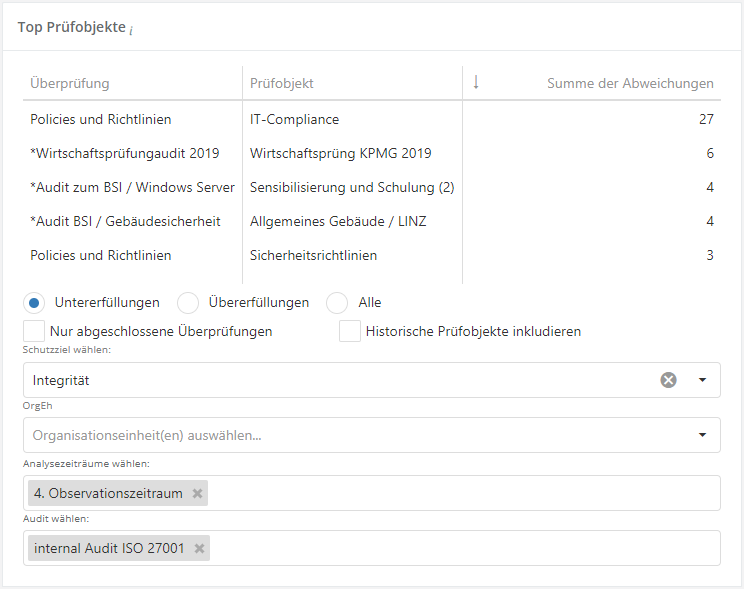Sort by Summe der Abweichungen header text
The image size is (744, 589).
pyautogui.click(x=630, y=83)
